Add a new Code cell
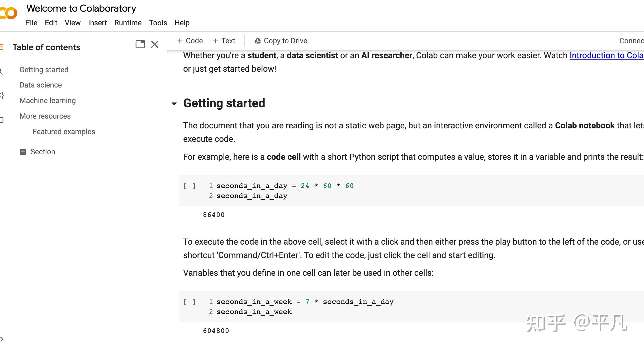Viewport: 644px width, 349px height. point(190,41)
